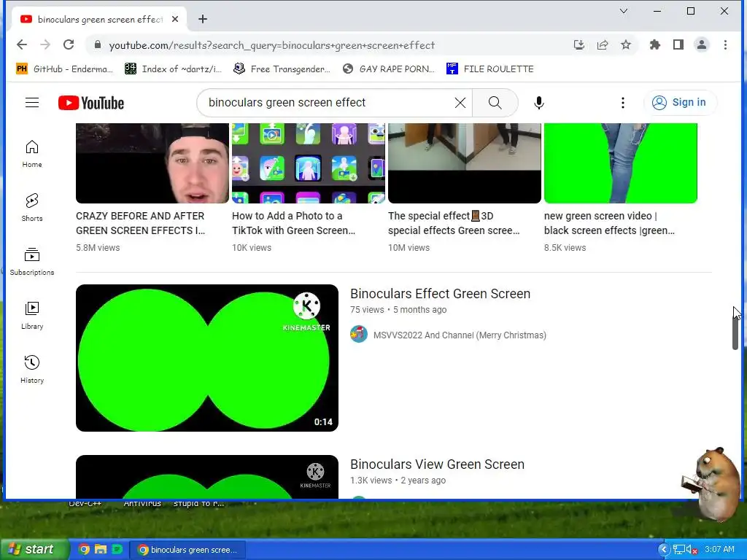Open History in the sidebar
Image resolution: width=747 pixels, height=560 pixels.
tap(32, 369)
